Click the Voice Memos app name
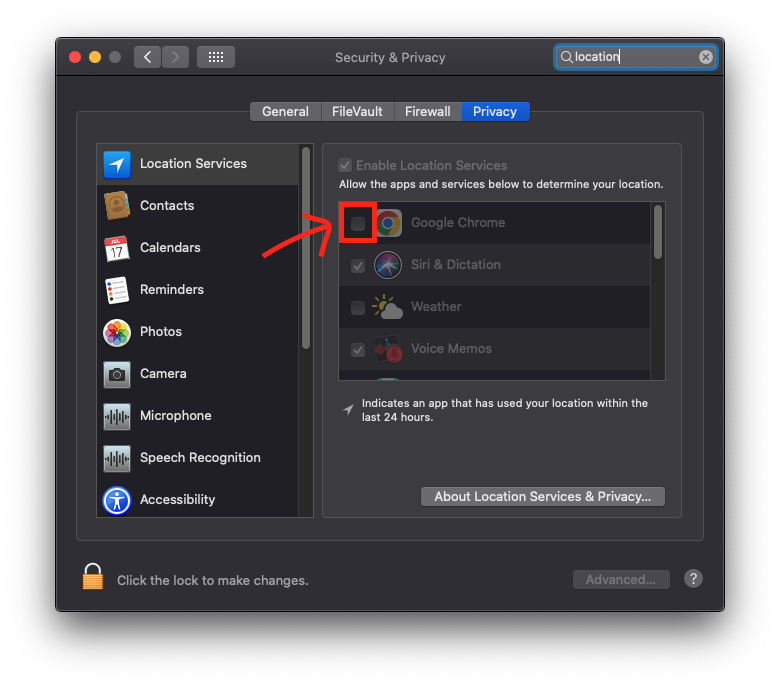 [451, 349]
